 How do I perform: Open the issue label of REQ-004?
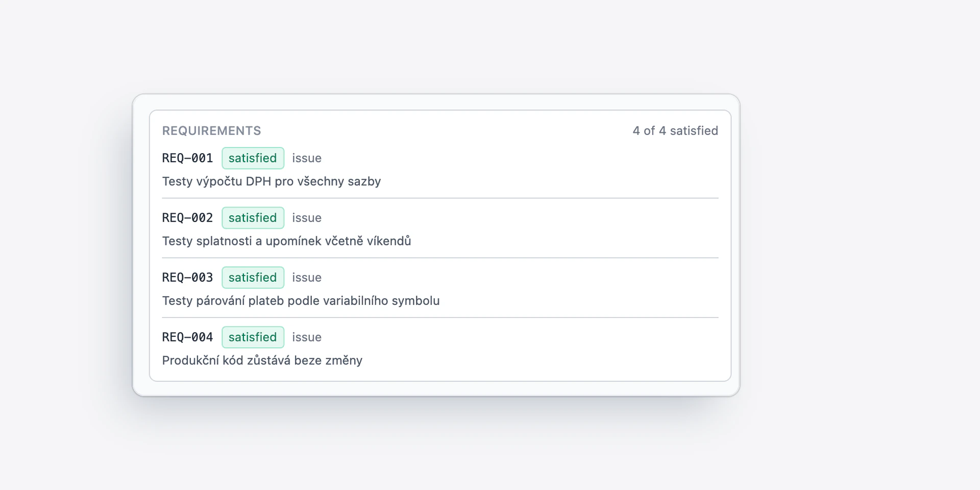pos(307,337)
